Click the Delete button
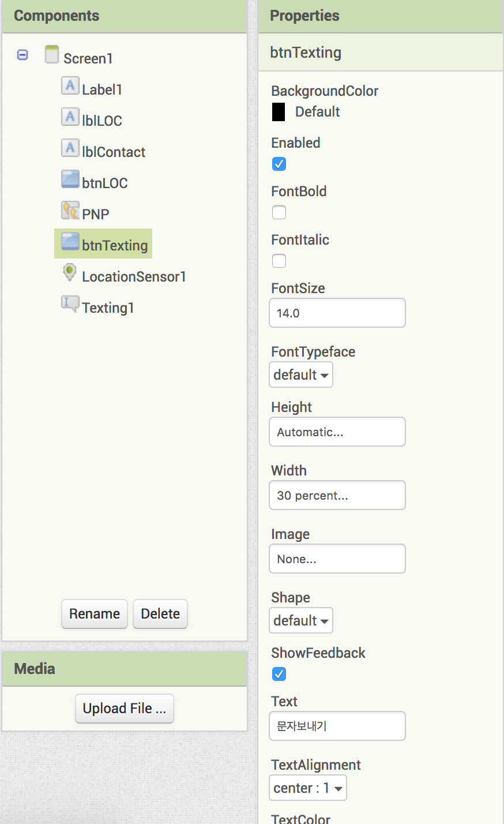 click(x=160, y=614)
